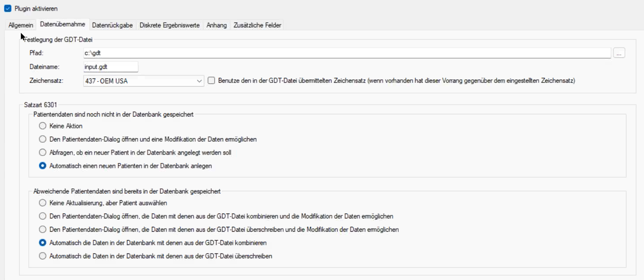Select Keine Aktion radio option
The height and width of the screenshot is (280, 644).
(42, 126)
